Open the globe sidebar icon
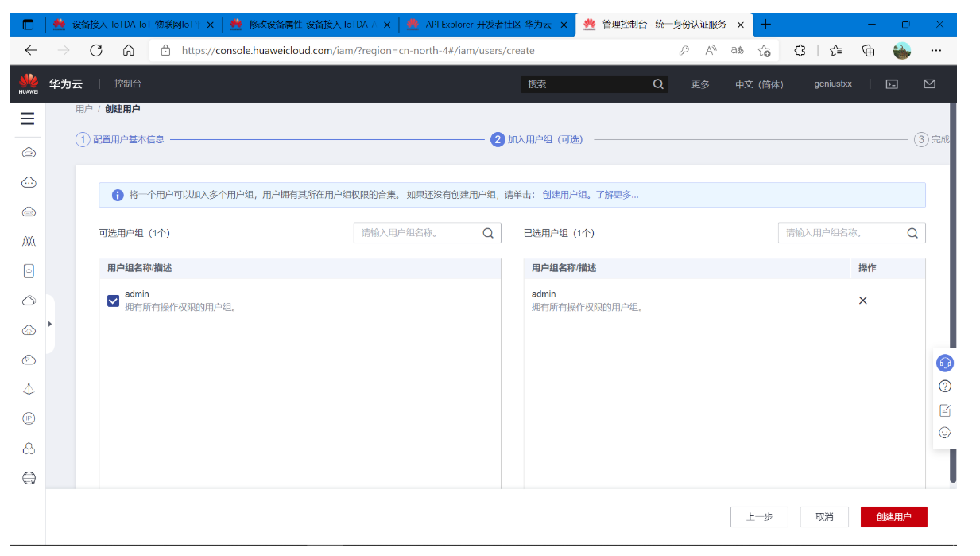The width and height of the screenshot is (980, 556). pos(29,478)
